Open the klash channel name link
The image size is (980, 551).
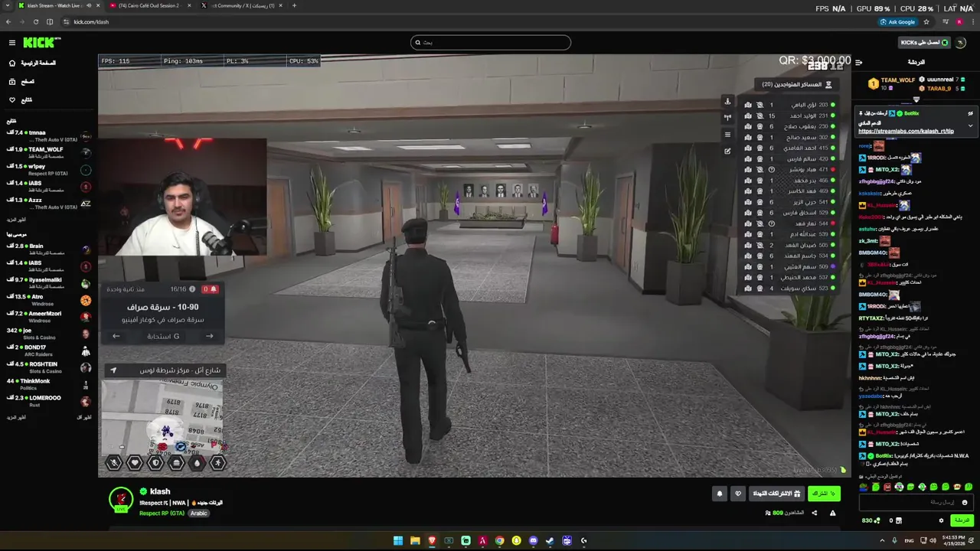(160, 491)
